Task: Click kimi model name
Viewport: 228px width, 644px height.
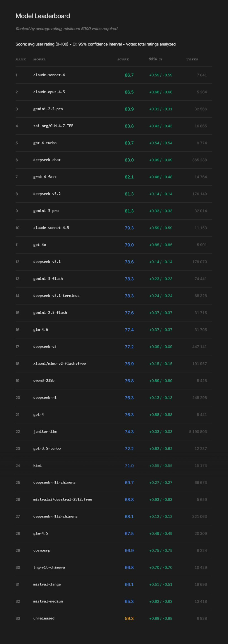Action: pyautogui.click(x=37, y=465)
